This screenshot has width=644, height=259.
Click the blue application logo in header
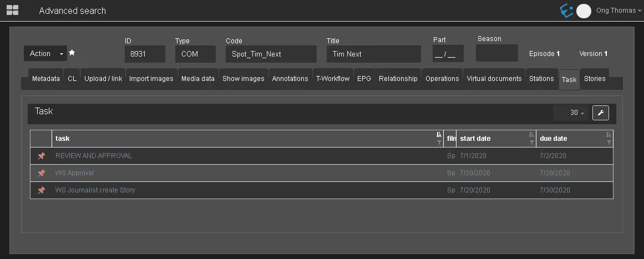click(x=566, y=11)
